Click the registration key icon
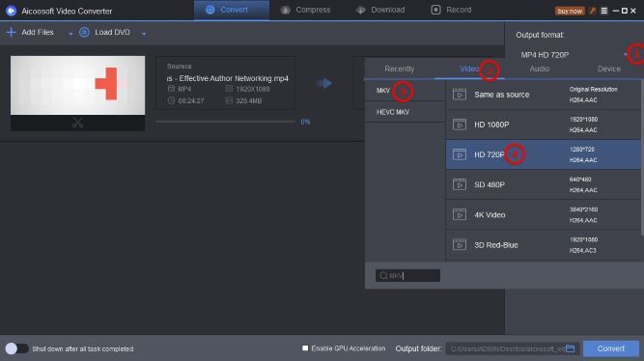 592,11
